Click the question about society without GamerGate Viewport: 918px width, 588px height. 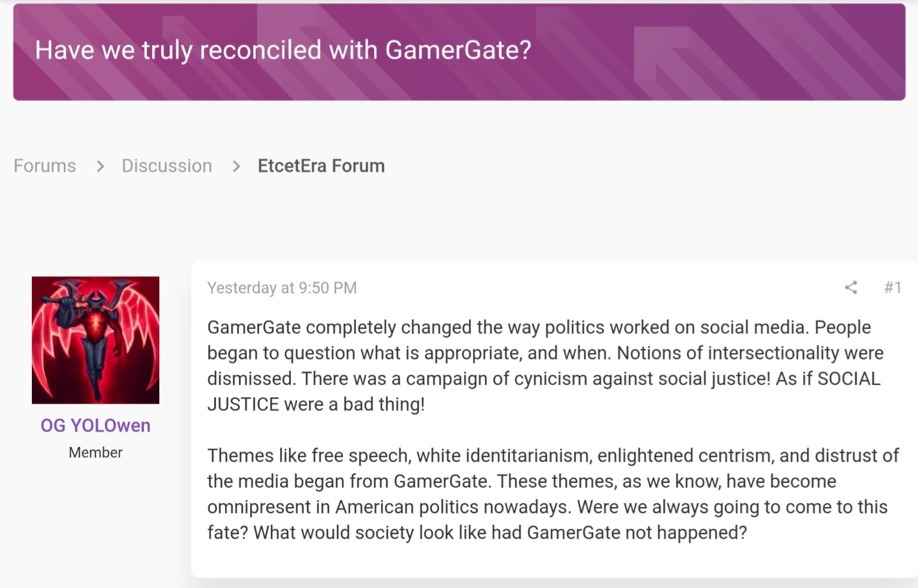[500, 533]
